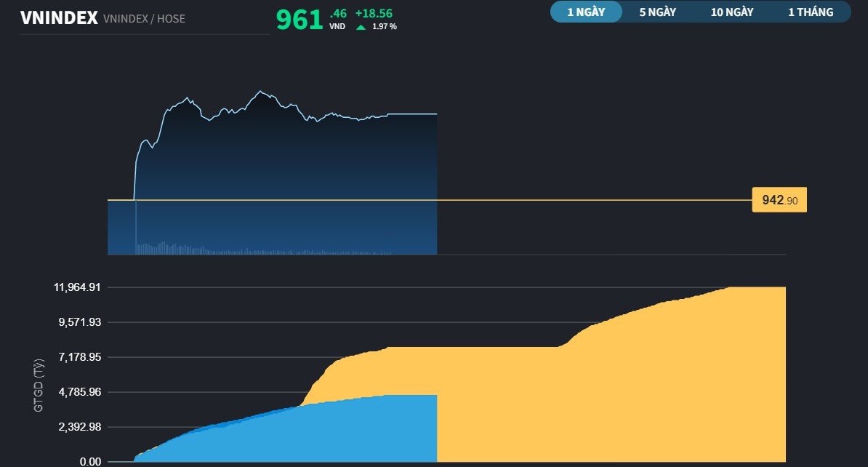Click the VNINDEX / HOSE subtitle
Image resolution: width=868 pixels, height=467 pixels.
click(144, 19)
